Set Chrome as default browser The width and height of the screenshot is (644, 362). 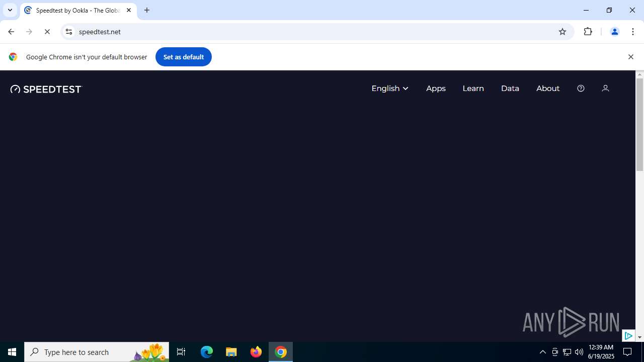pyautogui.click(x=183, y=57)
